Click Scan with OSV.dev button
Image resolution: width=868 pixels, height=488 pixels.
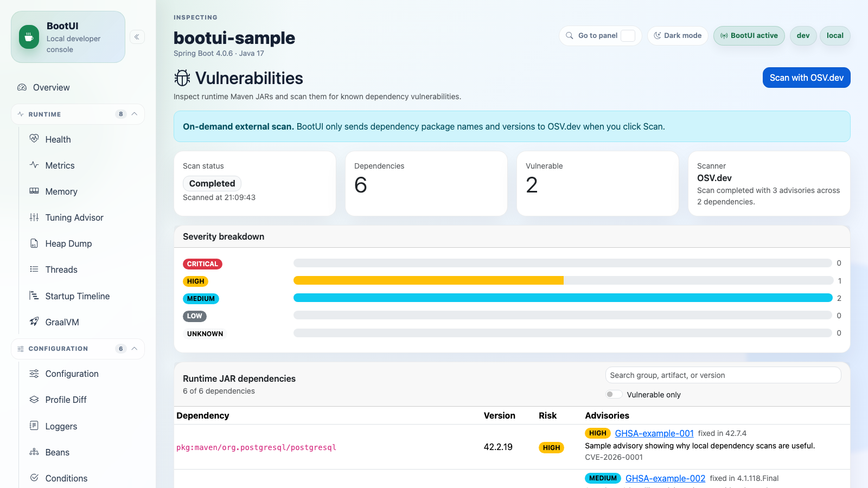tap(806, 78)
